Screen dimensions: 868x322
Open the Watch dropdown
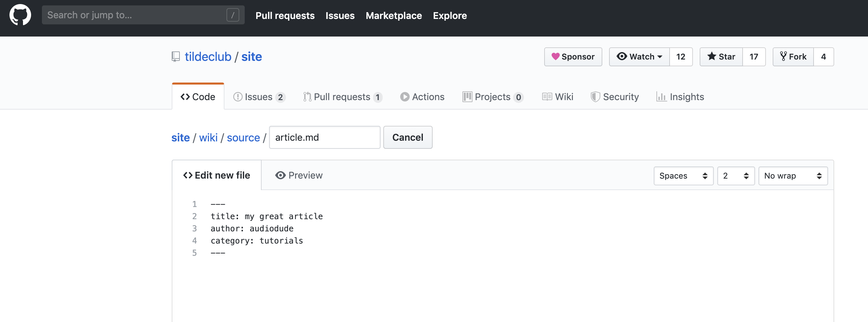(x=639, y=57)
